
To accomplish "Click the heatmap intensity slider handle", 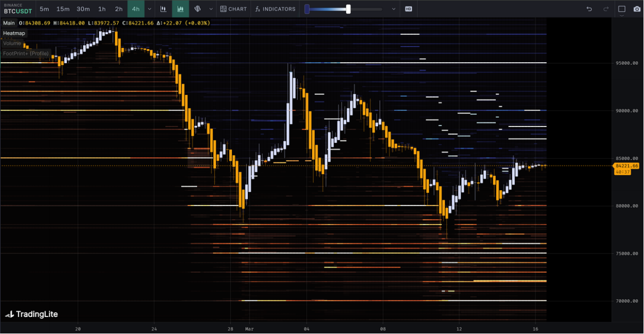I will 348,9.
